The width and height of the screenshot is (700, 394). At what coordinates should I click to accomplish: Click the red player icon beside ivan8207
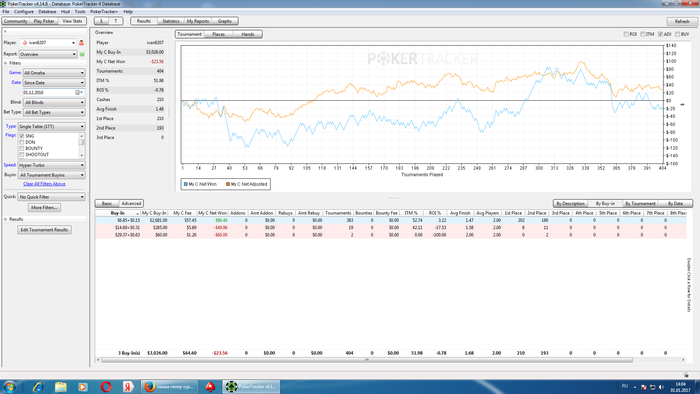pos(81,43)
